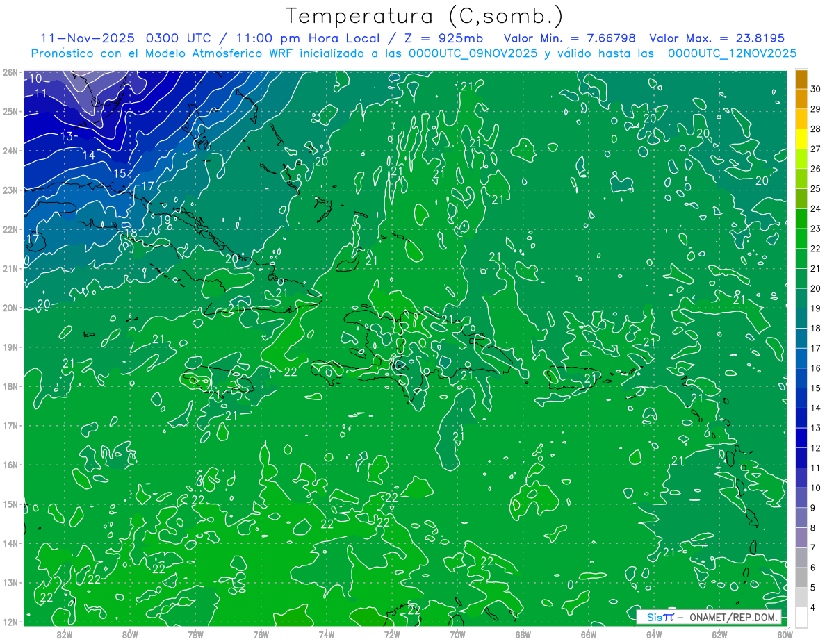Click the 15N latitude axis label
834x644 pixels.
tap(10, 504)
